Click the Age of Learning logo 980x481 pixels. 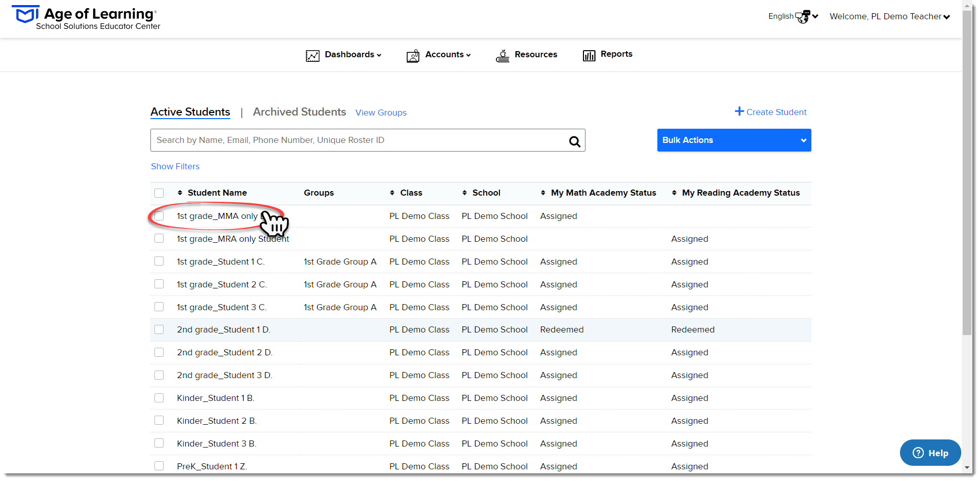coord(86,18)
